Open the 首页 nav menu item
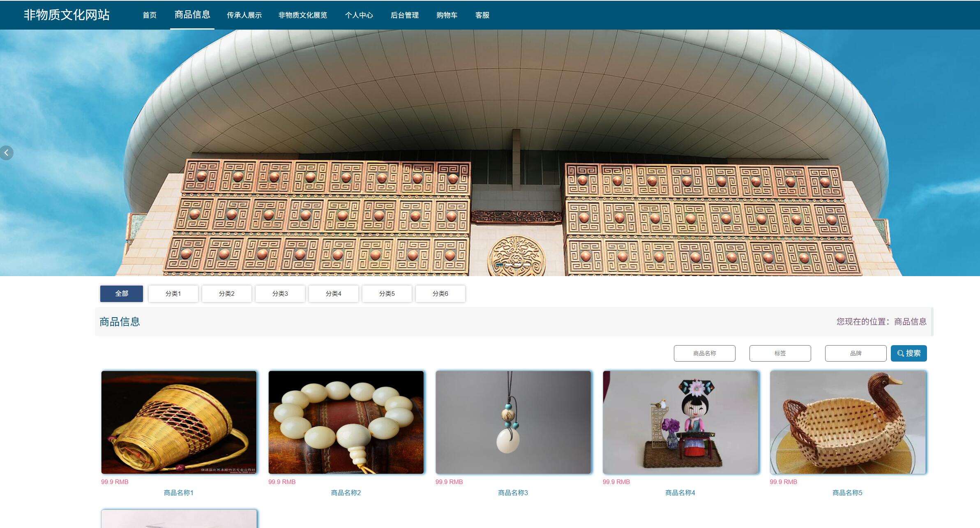 [x=150, y=15]
